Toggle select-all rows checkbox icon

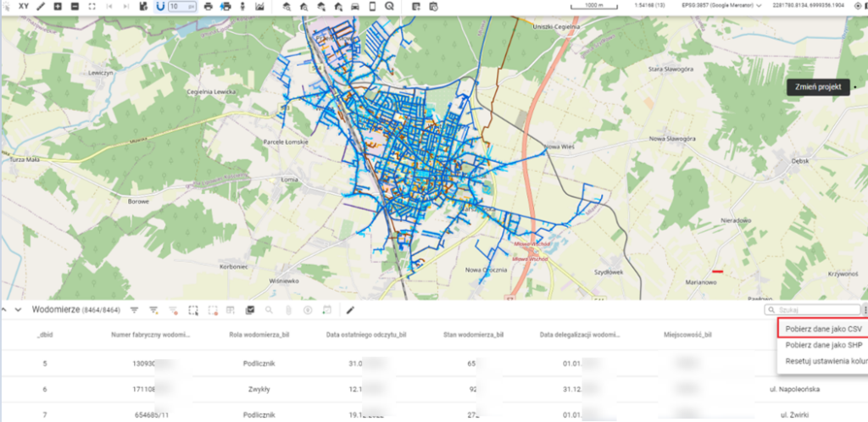(x=250, y=310)
